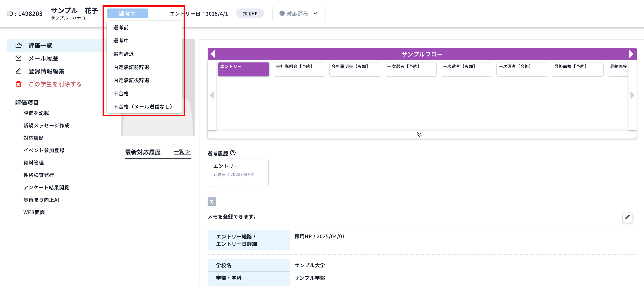Click the blue 選考中 status selector

pos(127,14)
